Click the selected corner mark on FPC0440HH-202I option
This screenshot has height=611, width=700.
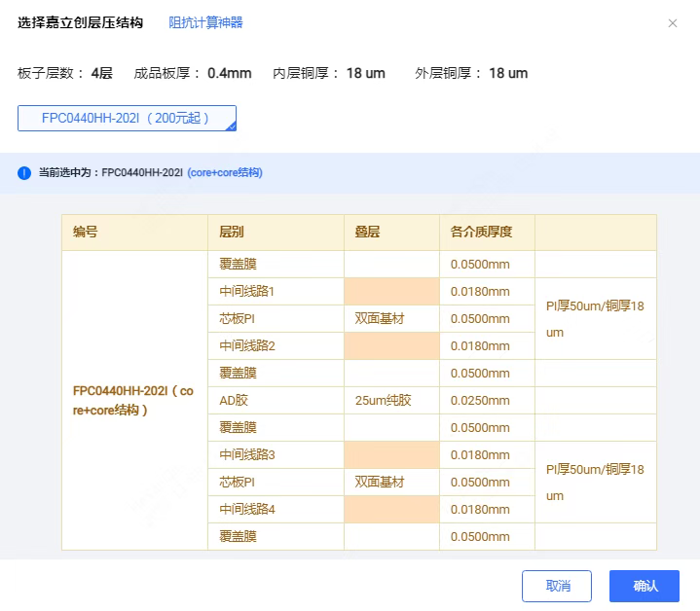click(231, 126)
